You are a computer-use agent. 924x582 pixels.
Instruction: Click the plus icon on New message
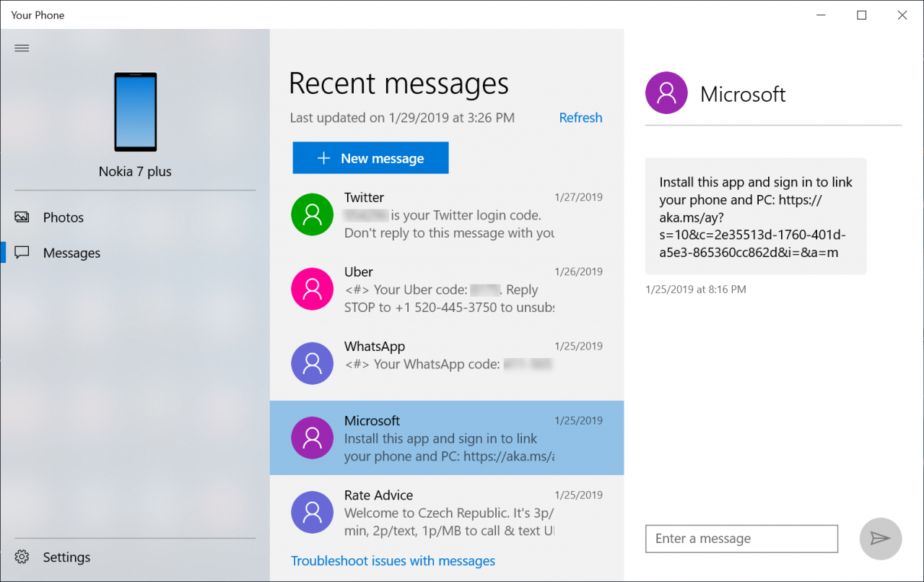[x=324, y=158]
